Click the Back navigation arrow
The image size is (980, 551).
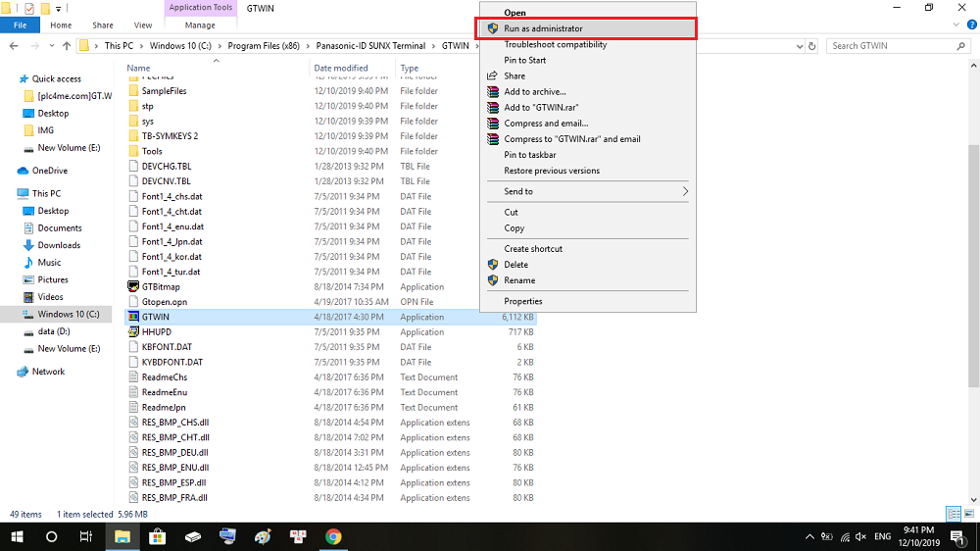tap(13, 45)
